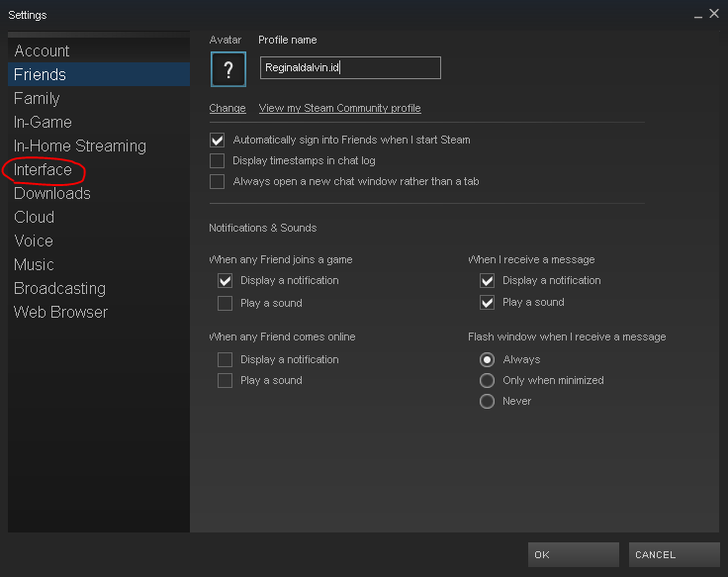Select the Web Browser settings section
The height and width of the screenshot is (577, 728).
click(99, 312)
